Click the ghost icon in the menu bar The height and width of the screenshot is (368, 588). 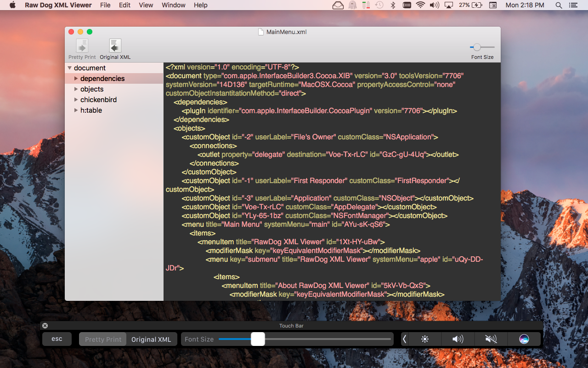coord(352,5)
